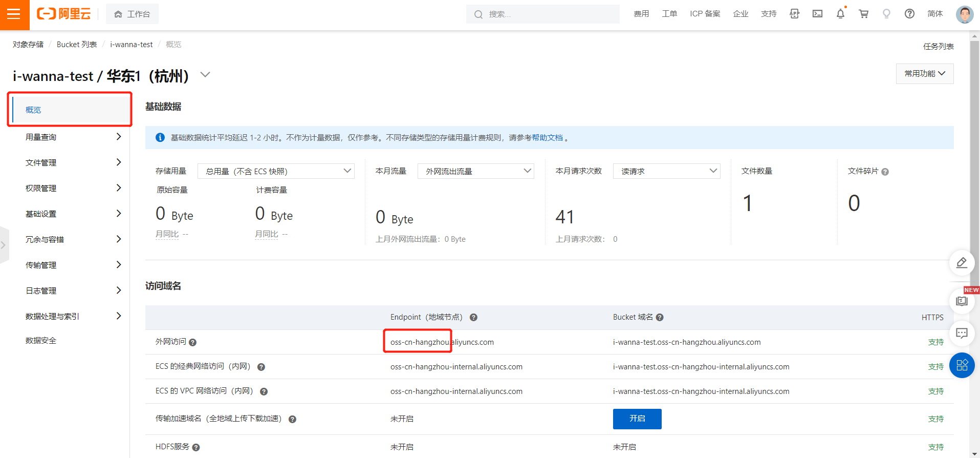The height and width of the screenshot is (458, 980).
Task: Click 开启 to enable transfer acceleration
Action: tap(637, 419)
